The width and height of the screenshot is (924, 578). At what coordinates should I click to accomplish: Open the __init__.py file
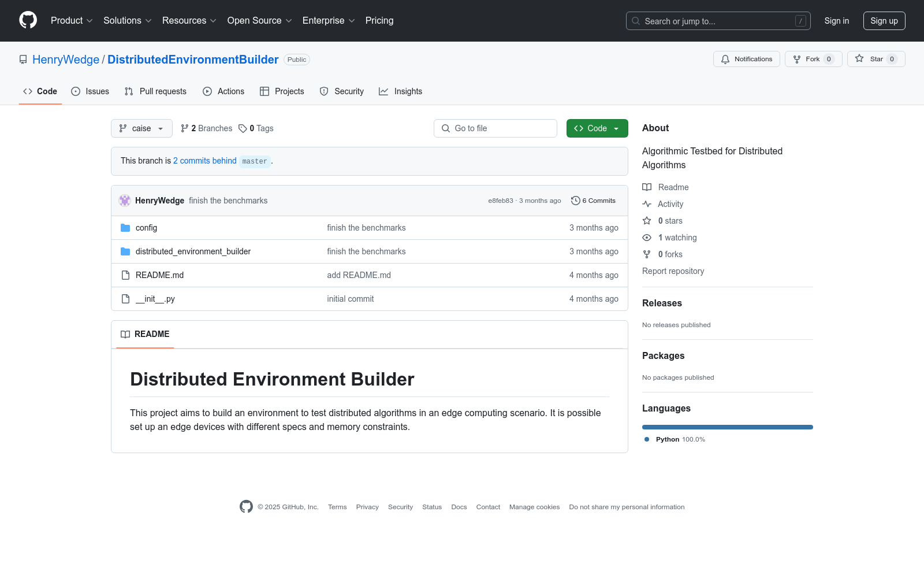pyautogui.click(x=155, y=299)
